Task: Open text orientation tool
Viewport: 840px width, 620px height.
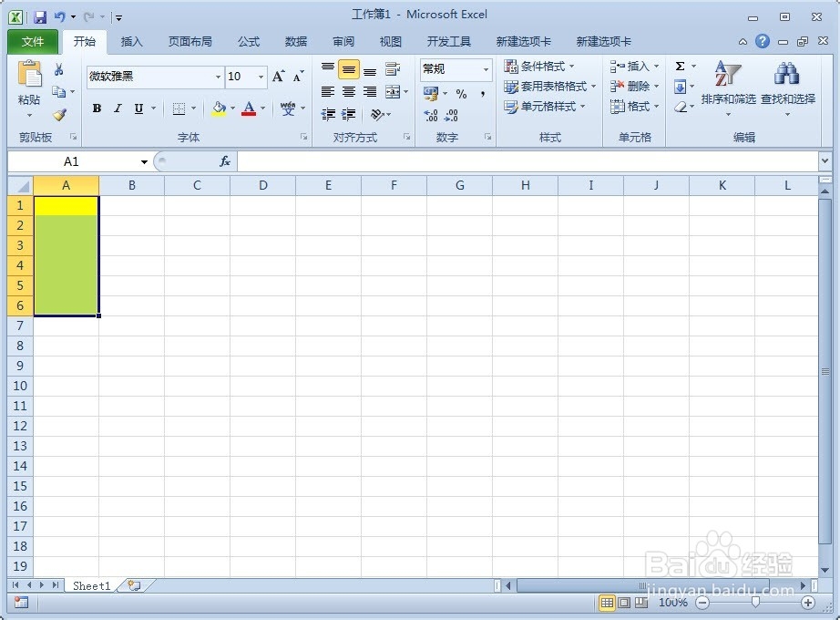Action: click(377, 114)
